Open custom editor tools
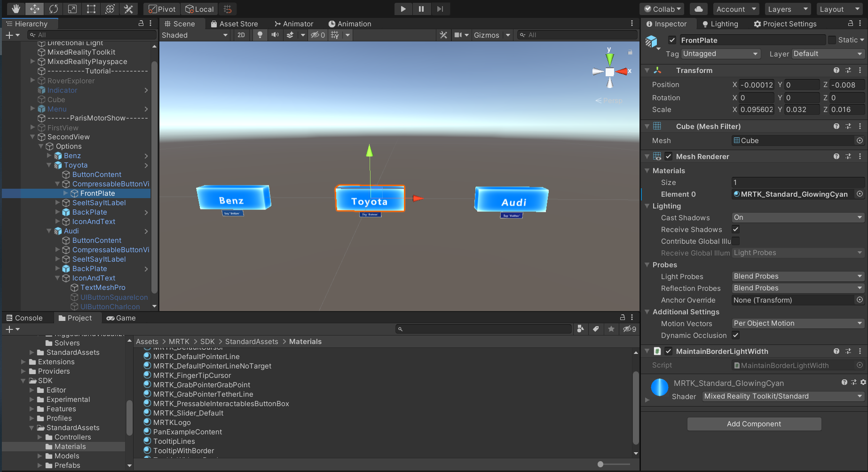This screenshot has height=472, width=868. 128,9
